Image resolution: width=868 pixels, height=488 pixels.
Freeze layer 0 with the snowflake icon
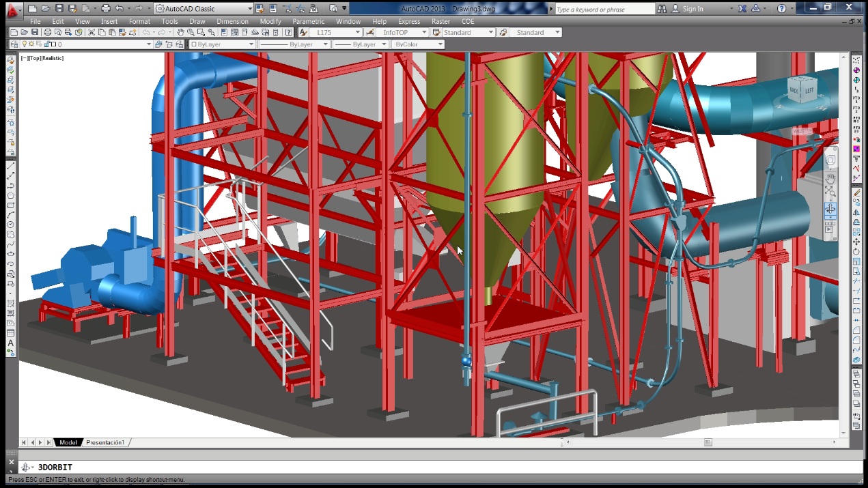[30, 44]
